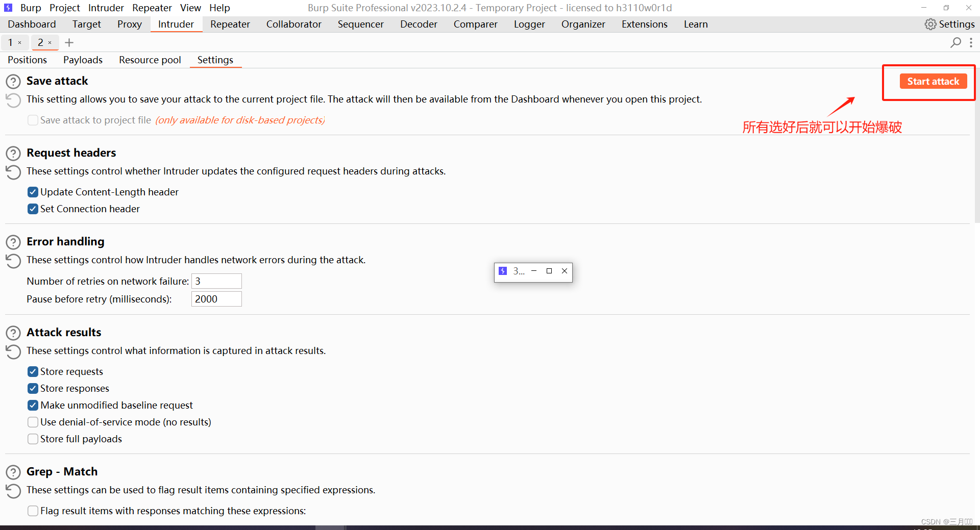
Task: Reset Grep - Match settings to default
Action: click(x=13, y=491)
